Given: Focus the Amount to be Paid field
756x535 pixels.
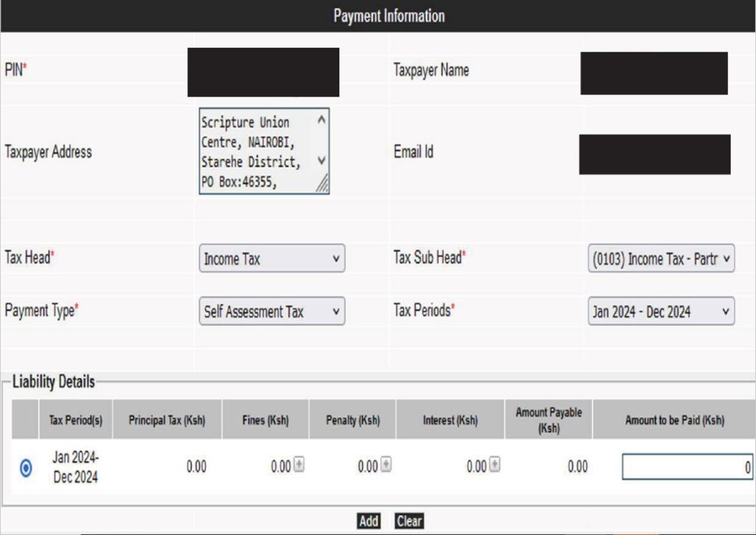Looking at the screenshot, I should tap(687, 467).
